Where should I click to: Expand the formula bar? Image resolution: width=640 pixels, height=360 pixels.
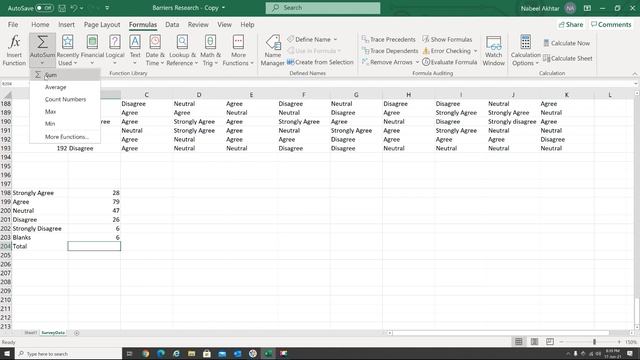pos(636,84)
